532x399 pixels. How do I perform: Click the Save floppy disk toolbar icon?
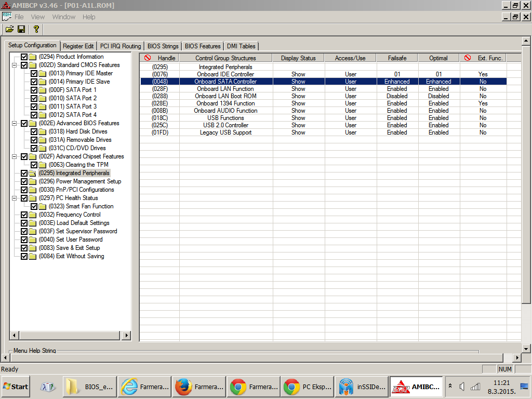coord(21,29)
